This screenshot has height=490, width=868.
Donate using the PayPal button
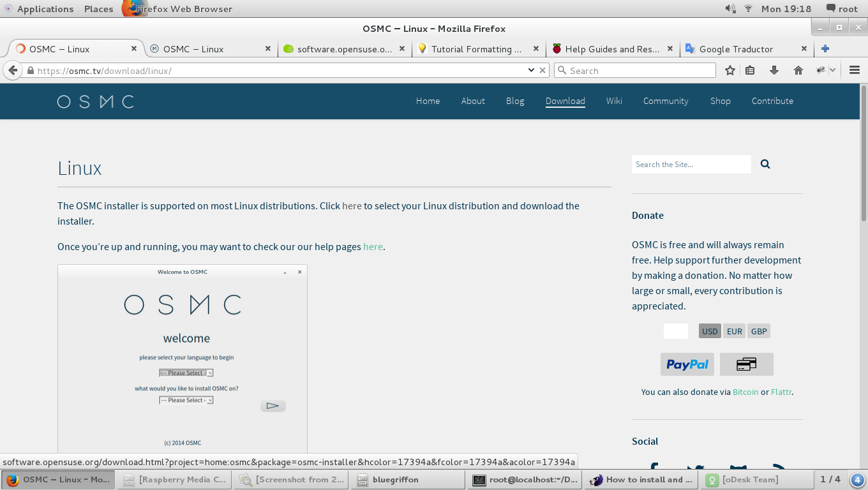click(687, 364)
